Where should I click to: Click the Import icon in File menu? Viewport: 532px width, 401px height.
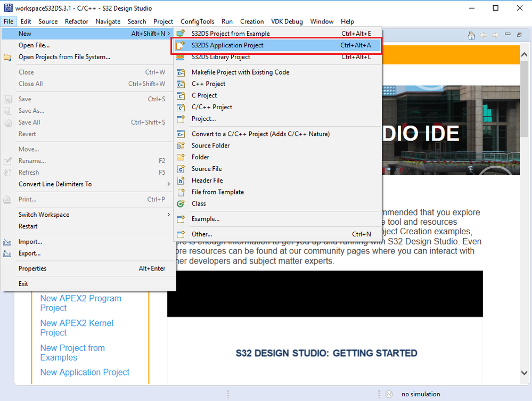[x=7, y=242]
